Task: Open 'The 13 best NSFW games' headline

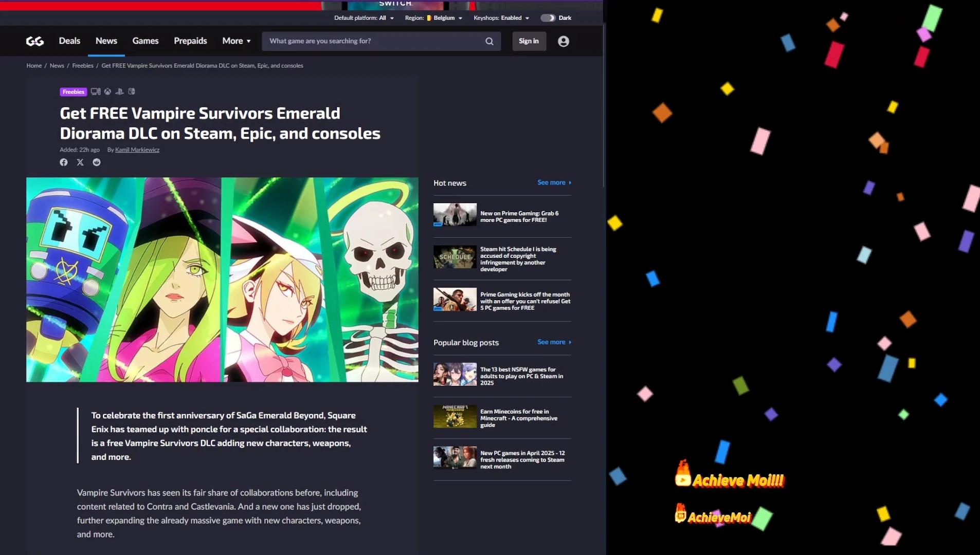Action: (521, 376)
